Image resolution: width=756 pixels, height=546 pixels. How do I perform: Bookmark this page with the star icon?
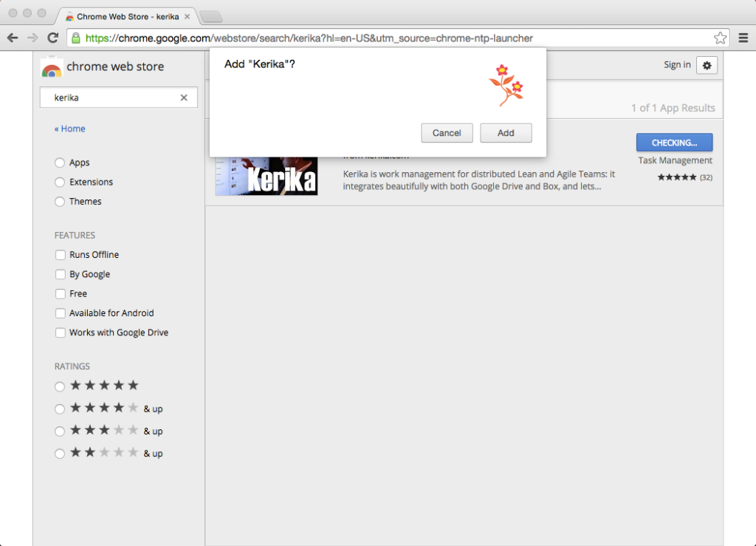pyautogui.click(x=720, y=38)
